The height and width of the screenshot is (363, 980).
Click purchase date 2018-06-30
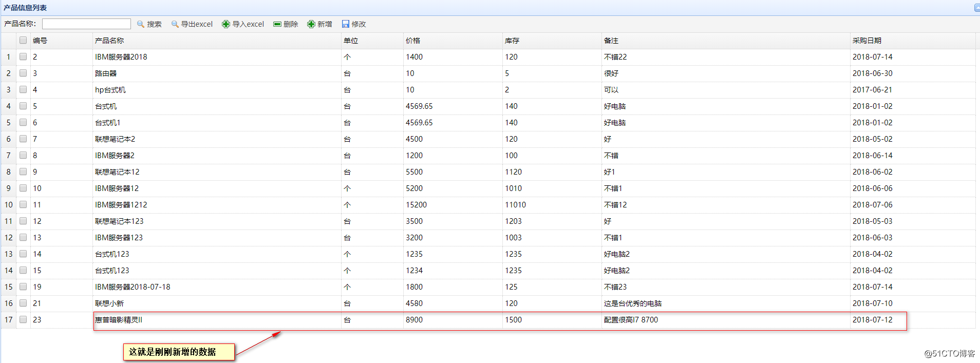coord(873,73)
